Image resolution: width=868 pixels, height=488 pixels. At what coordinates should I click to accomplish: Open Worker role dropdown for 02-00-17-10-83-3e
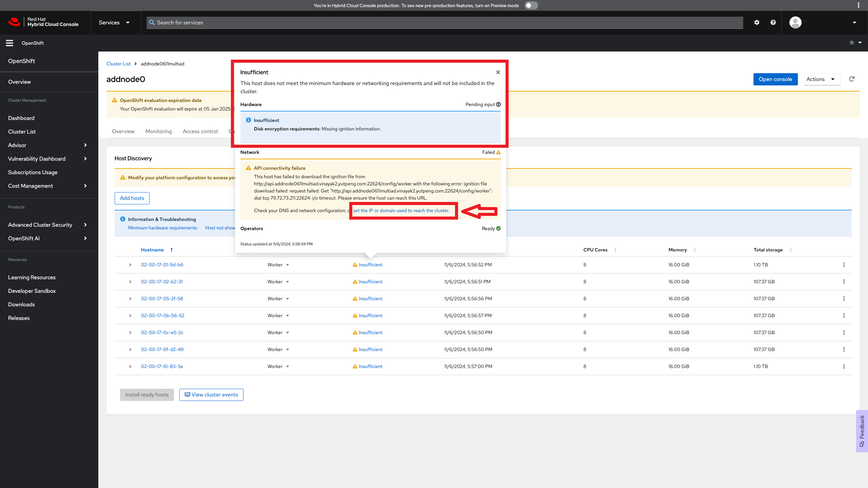(x=278, y=366)
